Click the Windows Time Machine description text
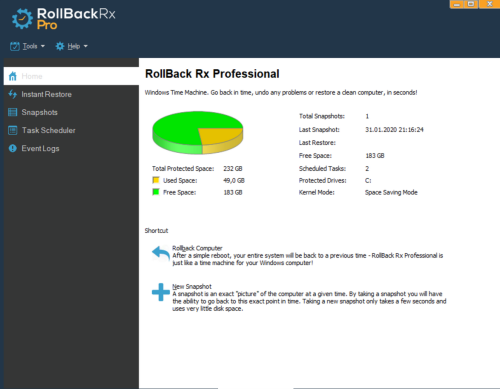 [x=281, y=92]
